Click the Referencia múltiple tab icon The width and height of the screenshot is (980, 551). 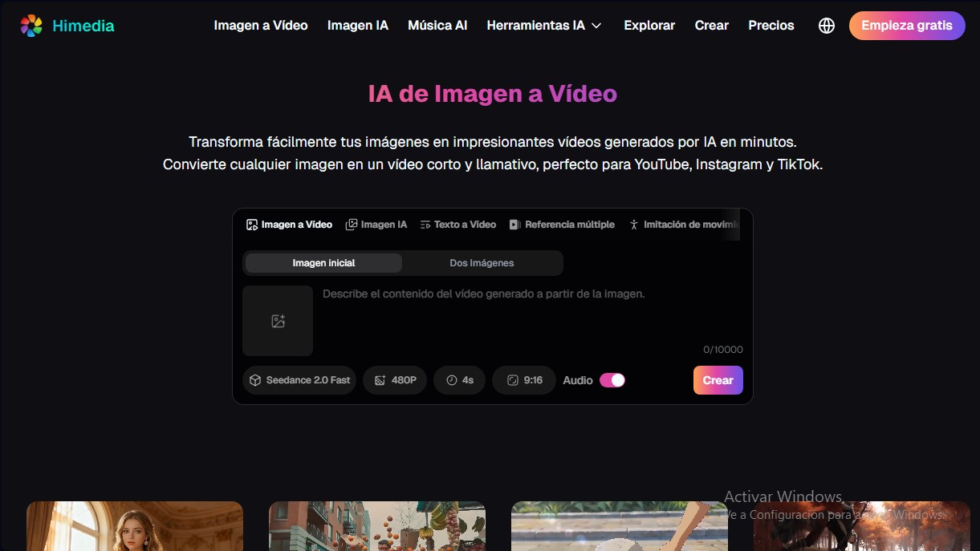(x=514, y=225)
